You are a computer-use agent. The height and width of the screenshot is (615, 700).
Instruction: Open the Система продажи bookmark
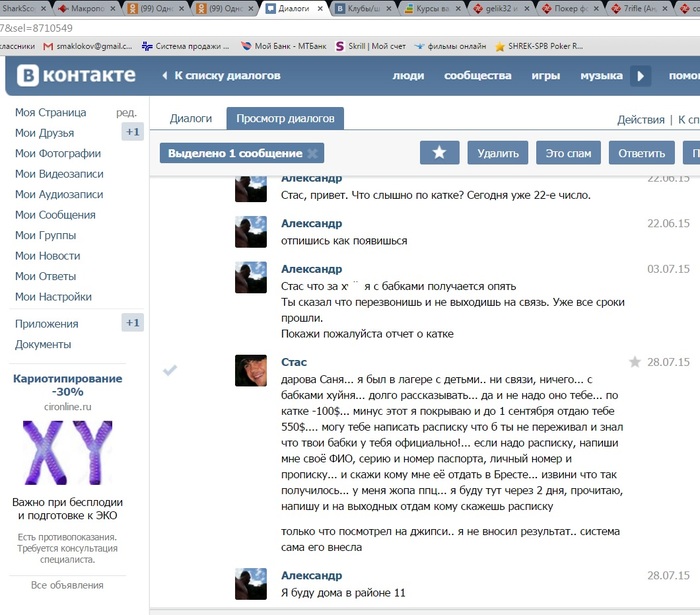[x=186, y=46]
